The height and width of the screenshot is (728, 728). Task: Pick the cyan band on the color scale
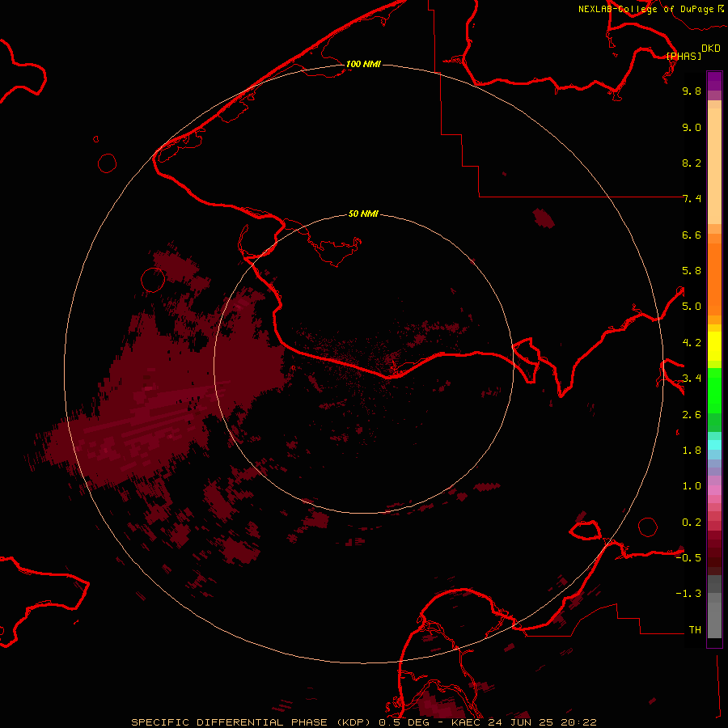tap(714, 445)
